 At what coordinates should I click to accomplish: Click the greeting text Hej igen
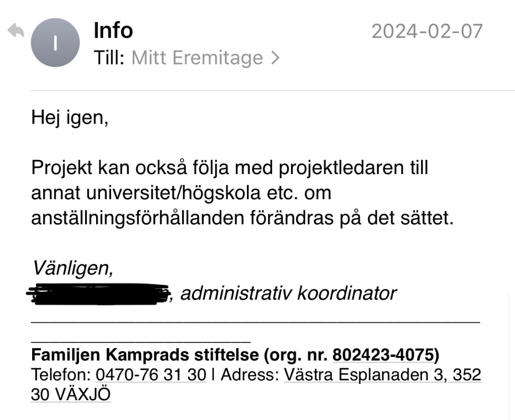pos(69,118)
